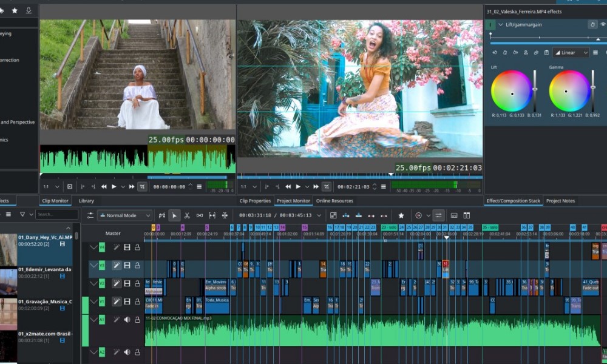Switch to Project Notes tab
Viewport: 607px width, 364px height.
(x=560, y=201)
